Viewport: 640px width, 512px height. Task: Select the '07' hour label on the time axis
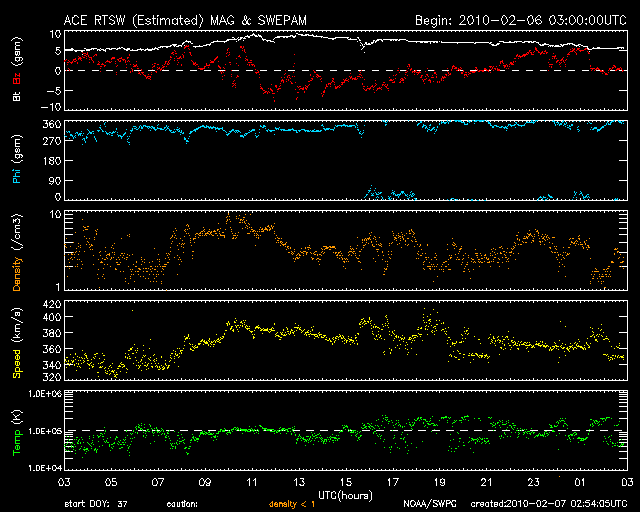point(158,482)
